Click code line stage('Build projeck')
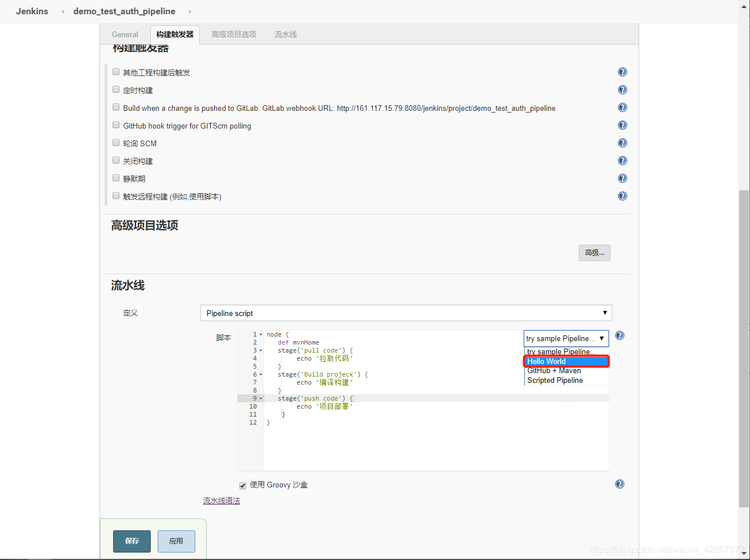 [x=323, y=374]
